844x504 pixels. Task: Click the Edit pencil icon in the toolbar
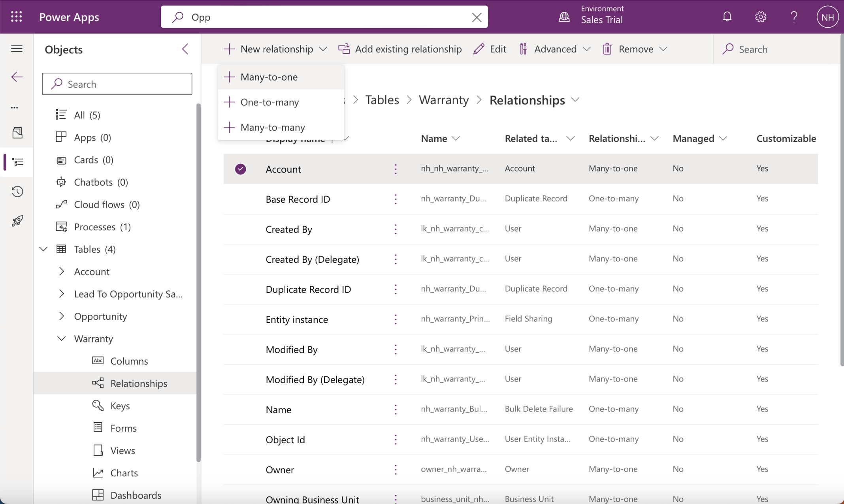click(478, 49)
